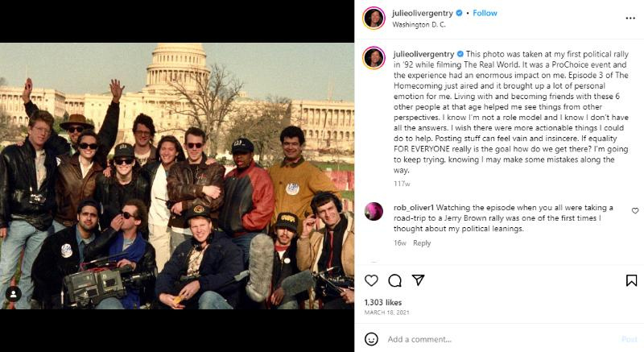Viewport: 644px width, 352px height.
Task: Click the Post comment button
Action: 630,339
